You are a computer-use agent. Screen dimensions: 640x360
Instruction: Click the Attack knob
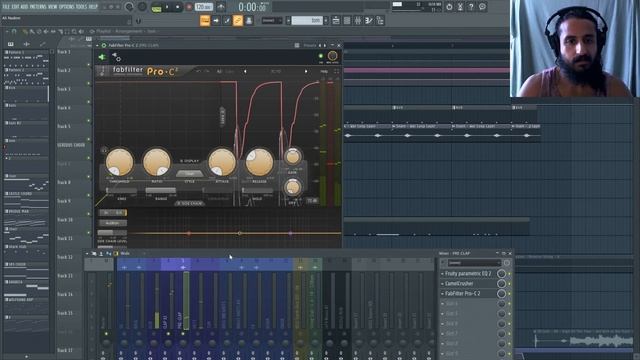[x=222, y=162]
